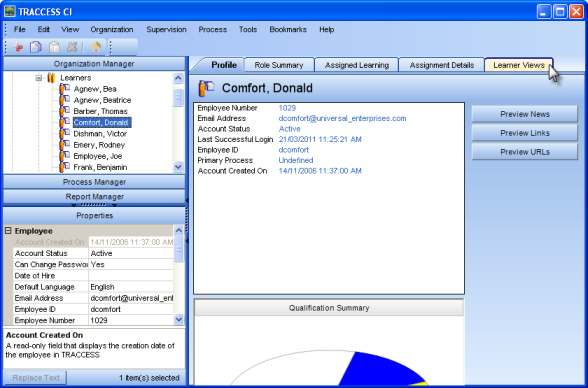Viewport: 588px width, 388px height.
Task: Open the Report Manager panel
Action: point(94,196)
